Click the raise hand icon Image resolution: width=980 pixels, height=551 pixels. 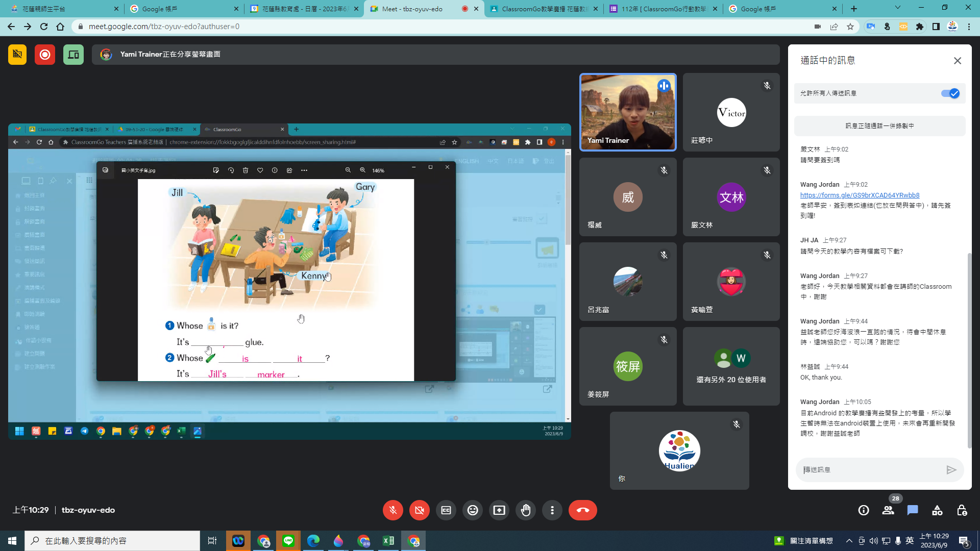point(526,510)
